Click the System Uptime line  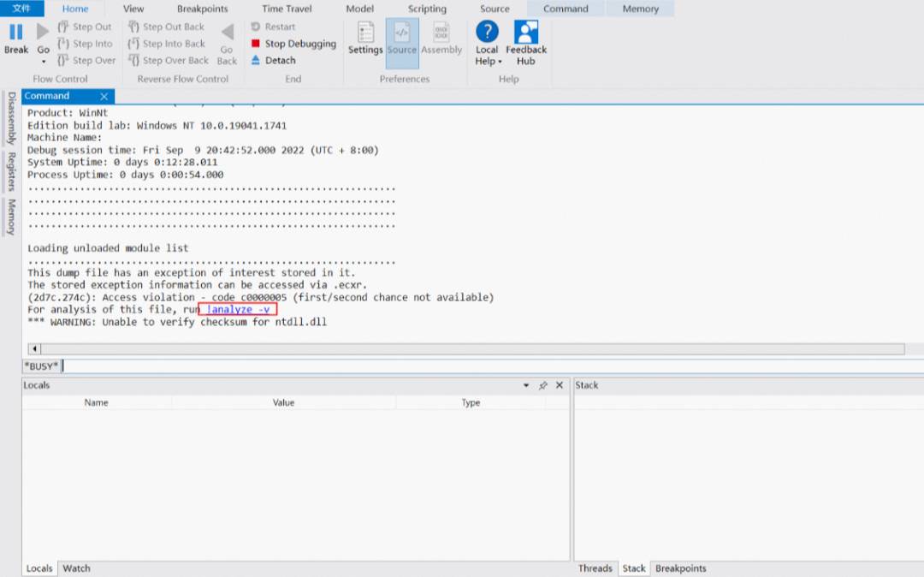pos(122,162)
